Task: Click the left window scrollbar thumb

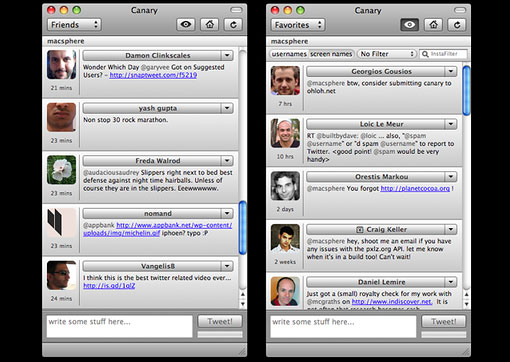Action: (x=243, y=227)
